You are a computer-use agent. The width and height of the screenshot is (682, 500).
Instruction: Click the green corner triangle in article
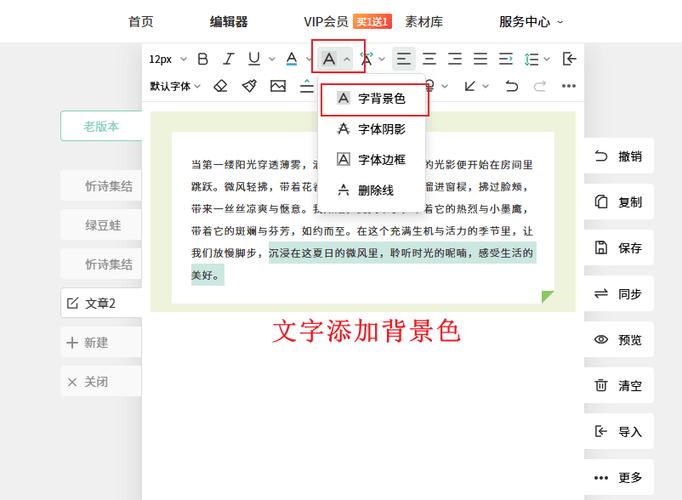pos(548,297)
